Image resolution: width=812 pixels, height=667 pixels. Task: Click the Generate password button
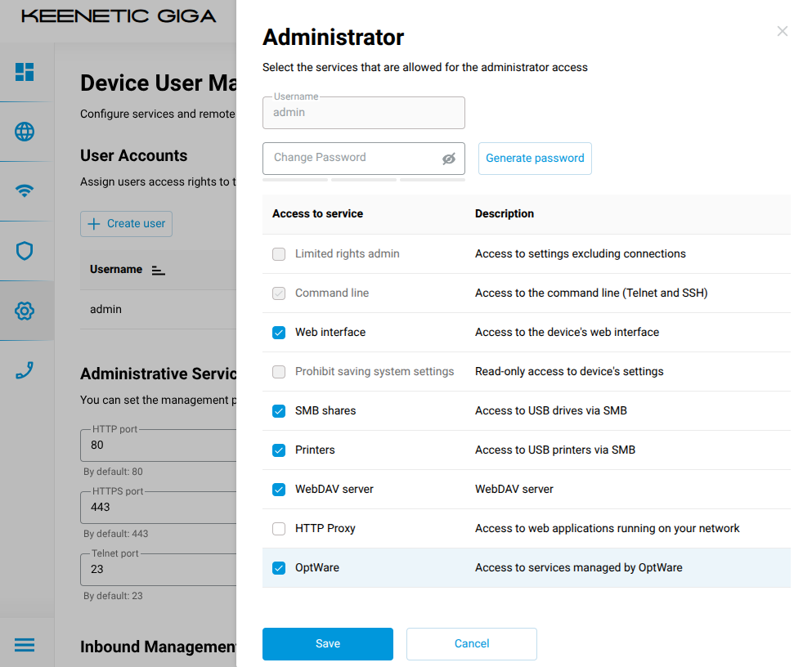click(x=535, y=159)
